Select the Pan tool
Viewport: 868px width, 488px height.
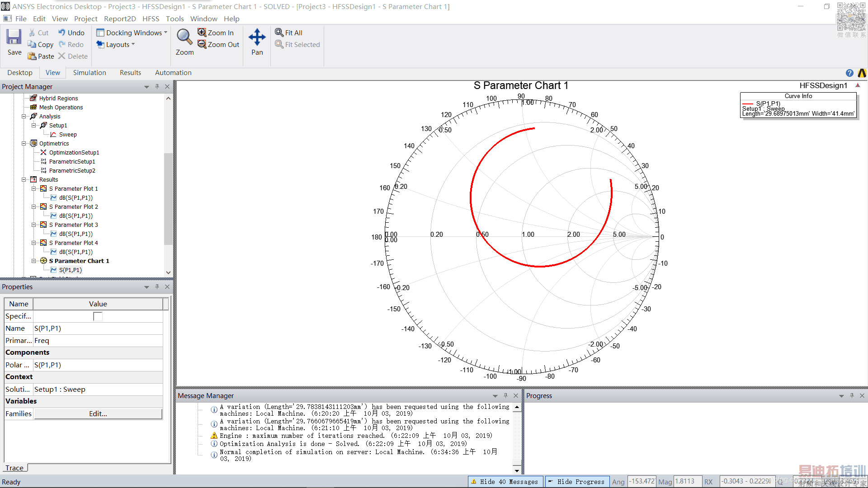pyautogui.click(x=257, y=37)
